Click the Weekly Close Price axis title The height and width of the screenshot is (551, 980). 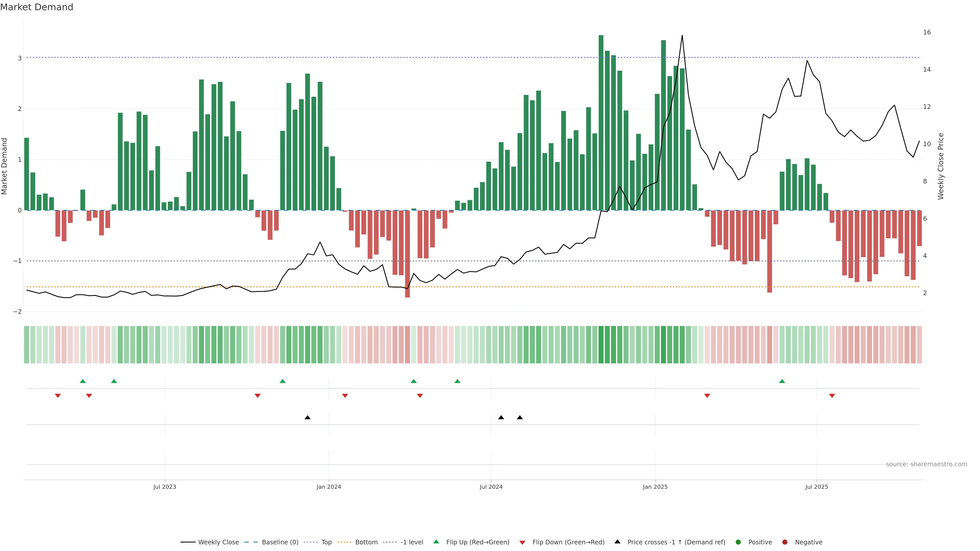(940, 166)
